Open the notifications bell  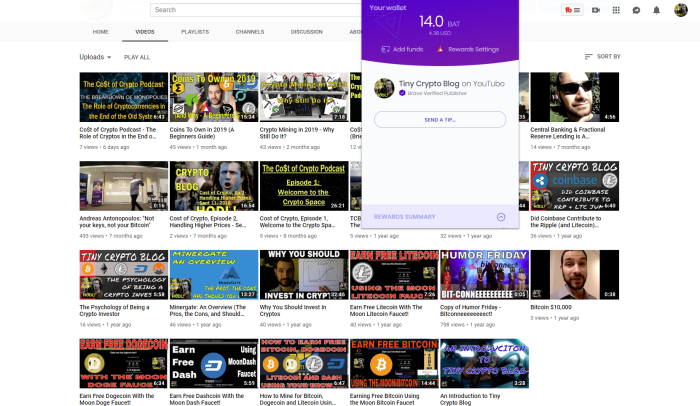pyautogui.click(x=656, y=10)
